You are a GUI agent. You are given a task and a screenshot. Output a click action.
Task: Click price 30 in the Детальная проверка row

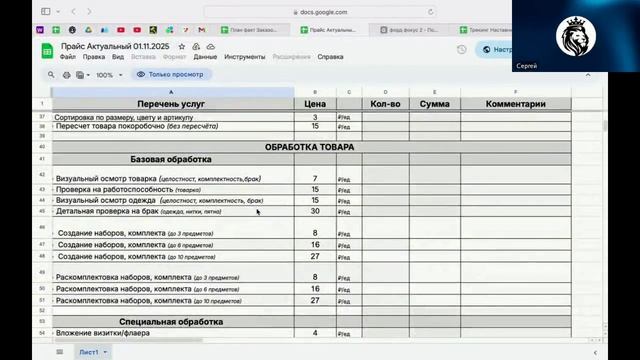coord(315,211)
